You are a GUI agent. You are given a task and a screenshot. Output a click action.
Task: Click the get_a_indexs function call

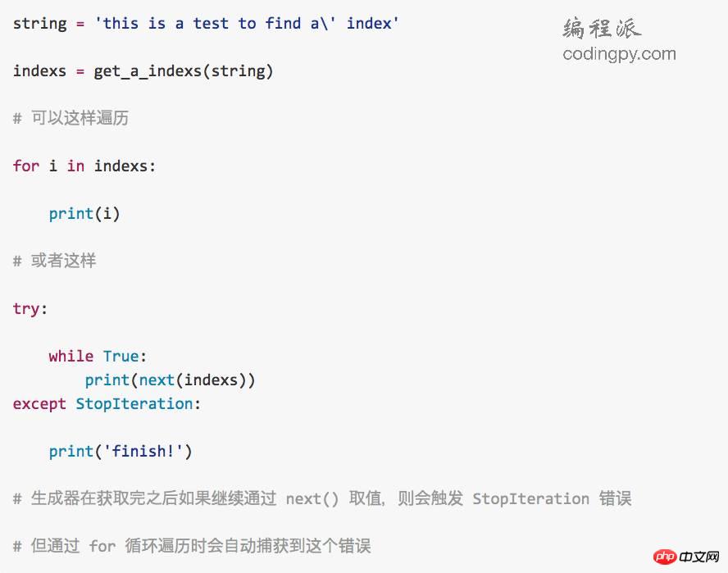click(184, 71)
